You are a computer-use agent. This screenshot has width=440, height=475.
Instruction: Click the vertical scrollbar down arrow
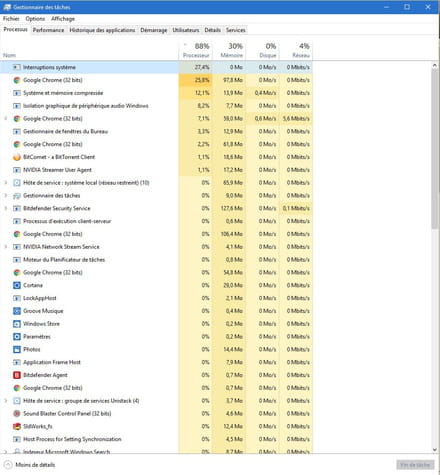point(435,450)
